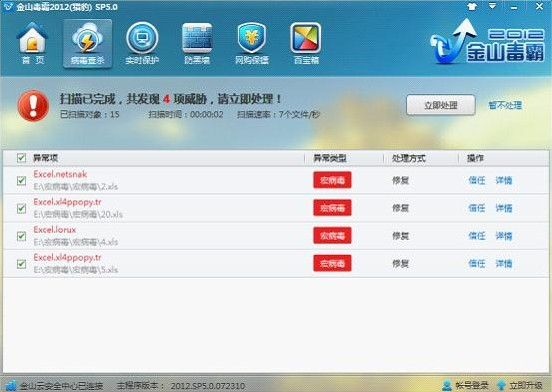The image size is (552, 392).
Task: Click 宏病毒 tag on 5.xls row
Action: point(332,263)
